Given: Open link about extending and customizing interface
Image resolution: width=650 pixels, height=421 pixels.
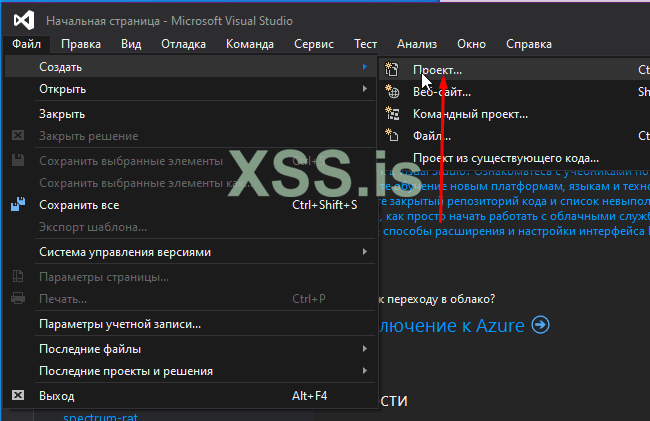Looking at the screenshot, I should (514, 231).
